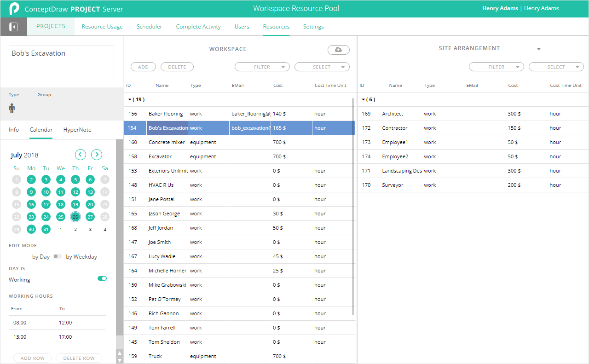Edit the 13:00 From time
The width and height of the screenshot is (589, 364).
coord(20,337)
